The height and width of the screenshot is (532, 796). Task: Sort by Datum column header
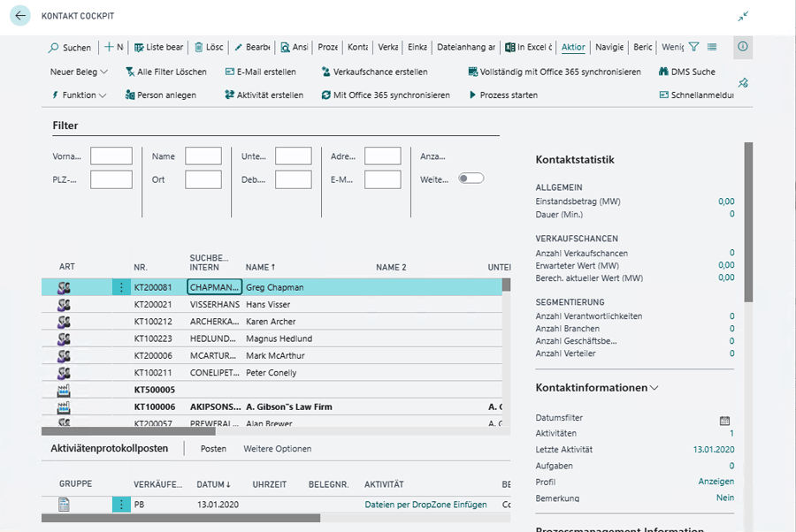214,484
